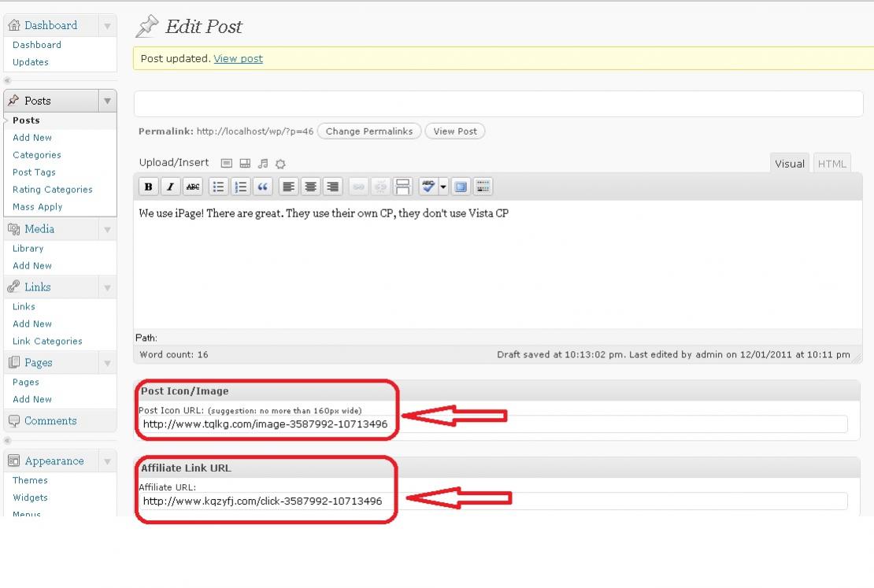Open Widgets under Appearance

[x=30, y=497]
